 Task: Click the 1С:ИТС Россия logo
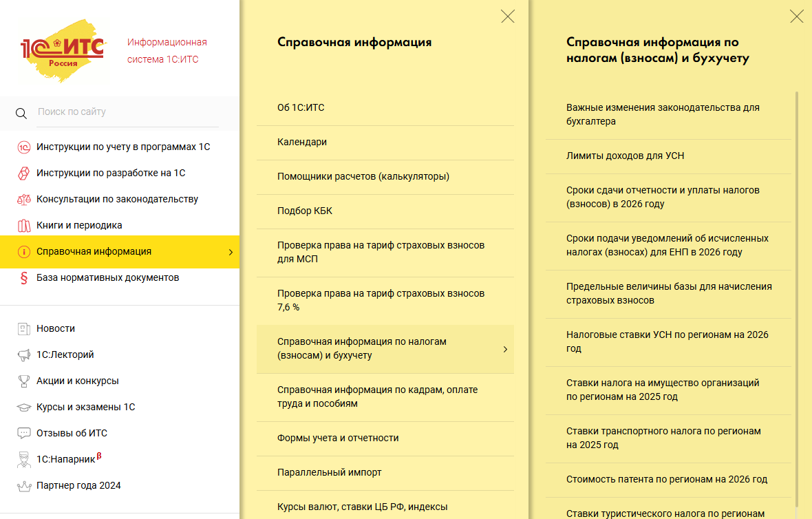[x=64, y=51]
